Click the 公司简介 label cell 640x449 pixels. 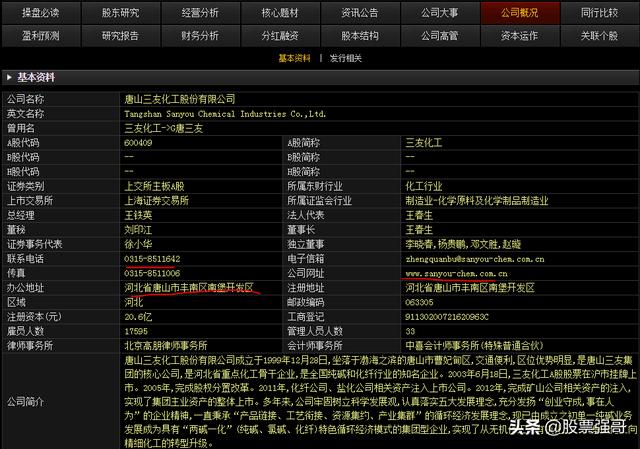[61, 402]
